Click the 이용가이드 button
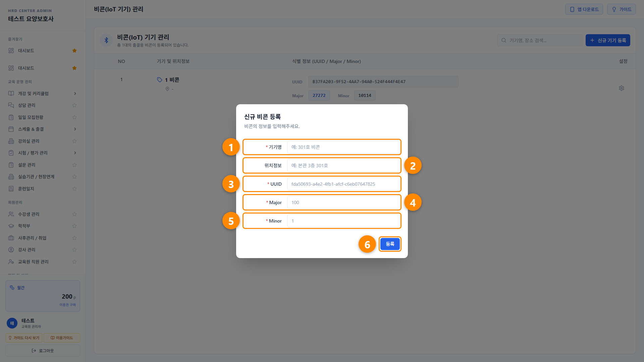The height and width of the screenshot is (362, 644). click(x=62, y=338)
